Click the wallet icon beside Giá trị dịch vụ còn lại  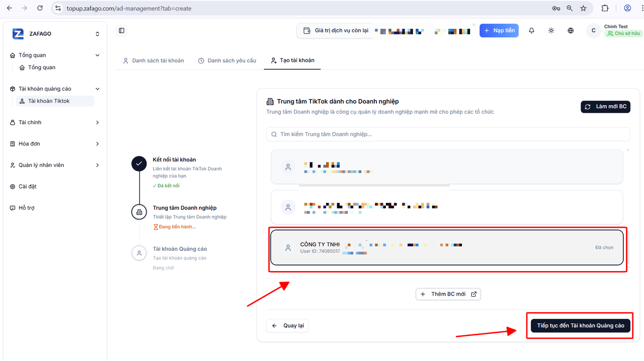point(307,31)
